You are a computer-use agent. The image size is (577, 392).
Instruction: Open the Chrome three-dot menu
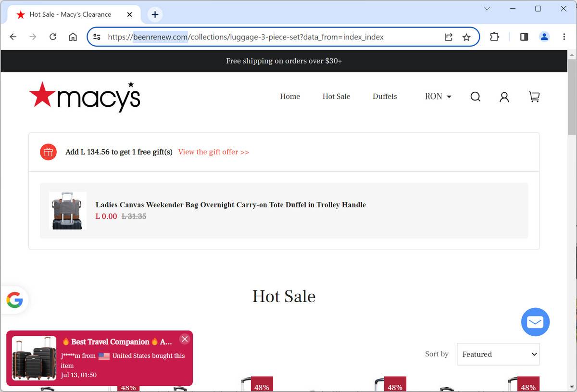(x=564, y=37)
